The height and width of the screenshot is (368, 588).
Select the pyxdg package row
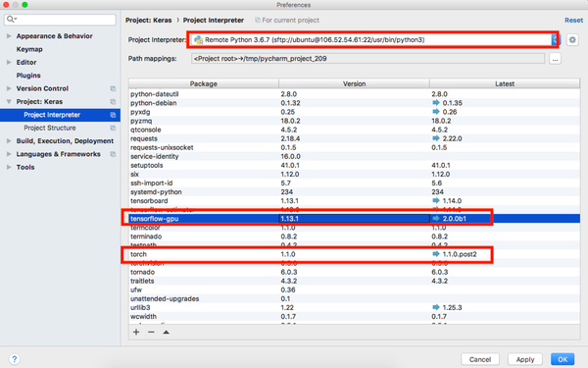[x=355, y=112]
